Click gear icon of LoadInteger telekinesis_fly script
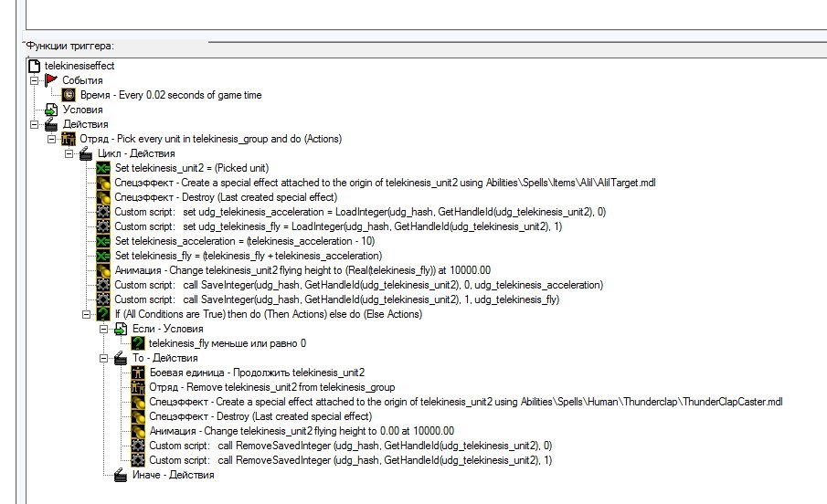 point(103,226)
